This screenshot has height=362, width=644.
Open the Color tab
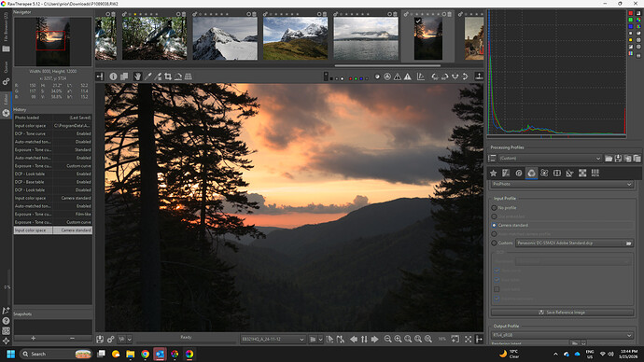[531, 174]
